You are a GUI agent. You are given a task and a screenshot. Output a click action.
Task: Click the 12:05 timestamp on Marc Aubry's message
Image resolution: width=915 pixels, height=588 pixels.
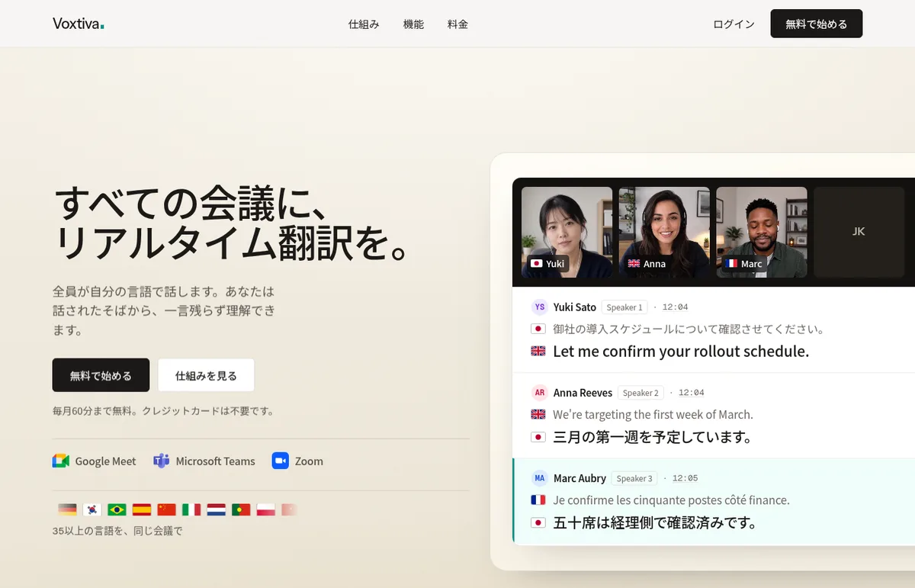click(x=685, y=478)
